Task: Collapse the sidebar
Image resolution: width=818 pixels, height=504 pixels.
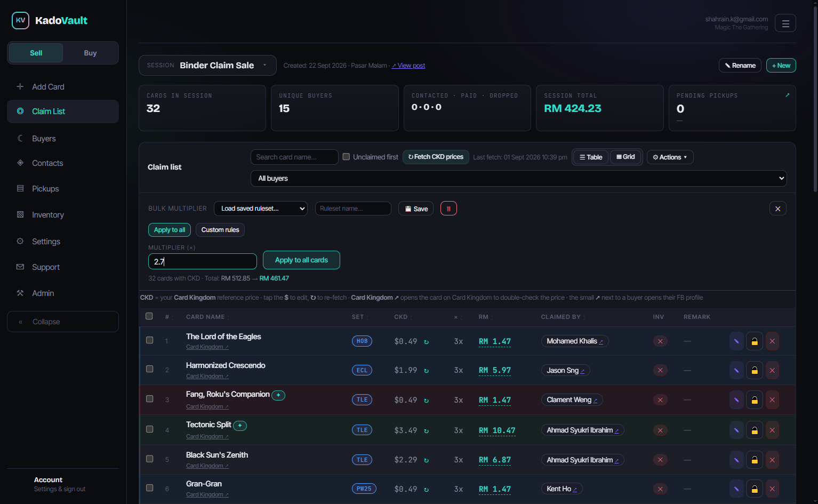Action: click(63, 322)
